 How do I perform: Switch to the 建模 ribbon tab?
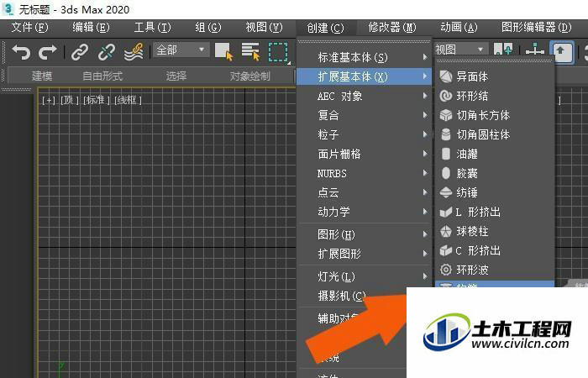42,76
